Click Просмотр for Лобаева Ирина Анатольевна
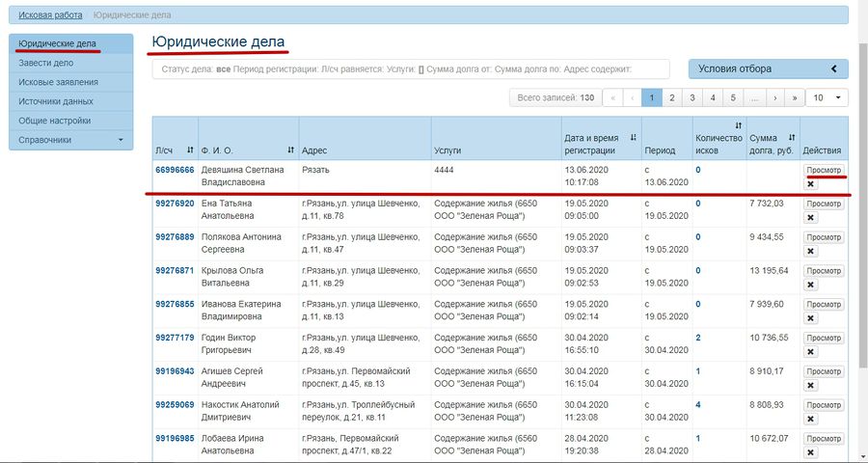 [x=824, y=438]
